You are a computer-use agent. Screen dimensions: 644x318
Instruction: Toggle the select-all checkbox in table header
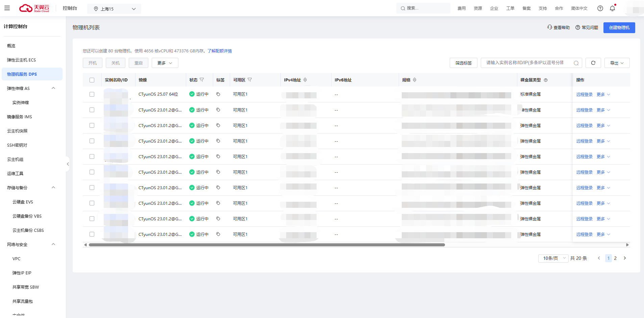[92, 80]
